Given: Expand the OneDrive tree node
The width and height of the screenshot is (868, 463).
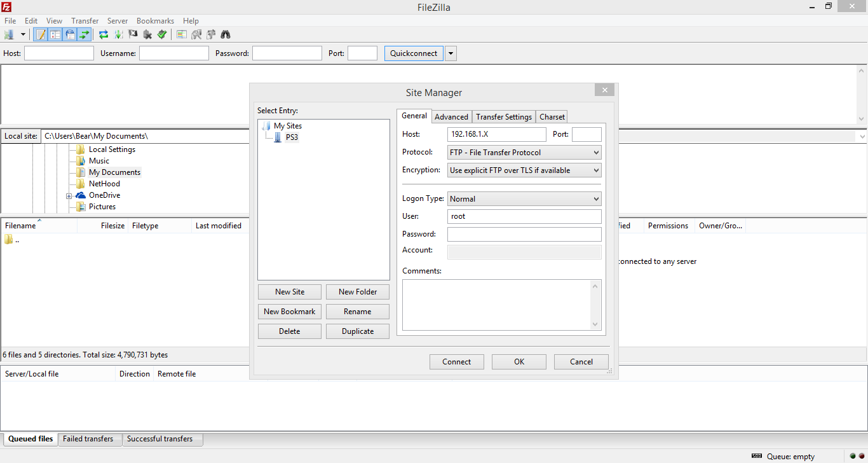Looking at the screenshot, I should point(69,196).
